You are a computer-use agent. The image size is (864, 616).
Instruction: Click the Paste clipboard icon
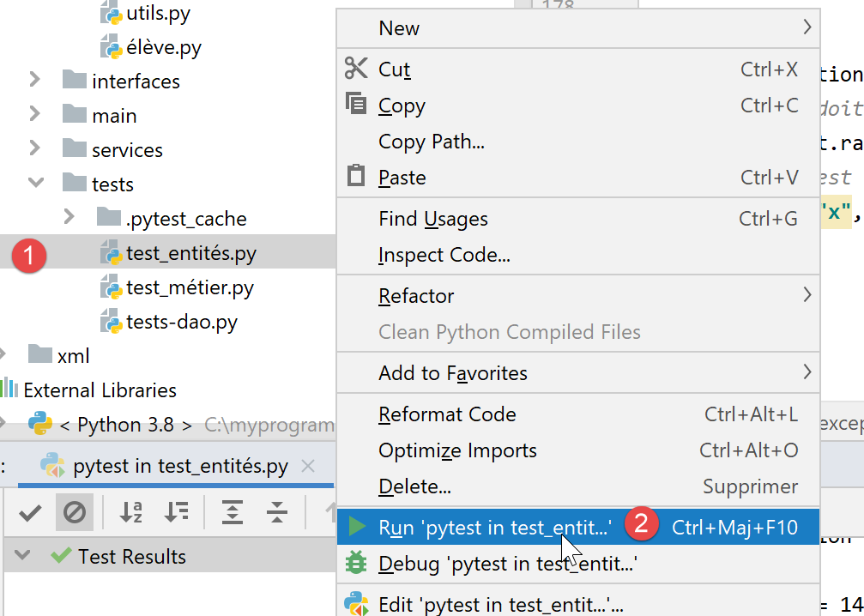[355, 177]
